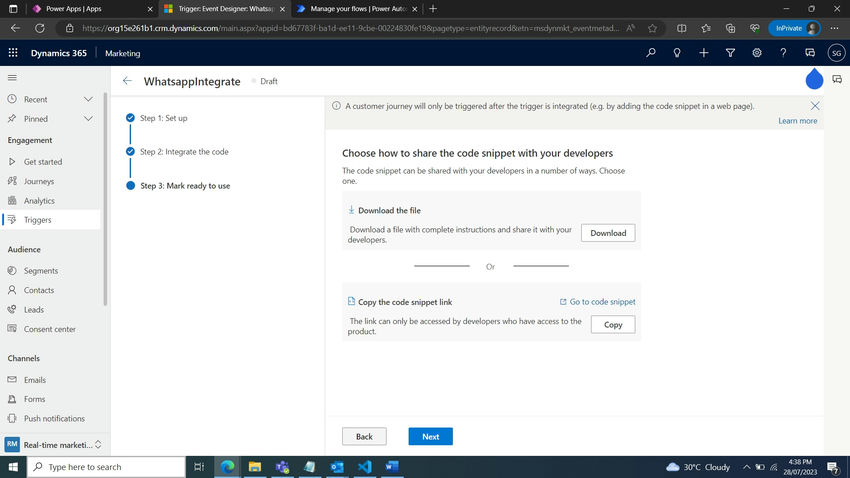Open Forms channel in sidebar

tap(34, 399)
